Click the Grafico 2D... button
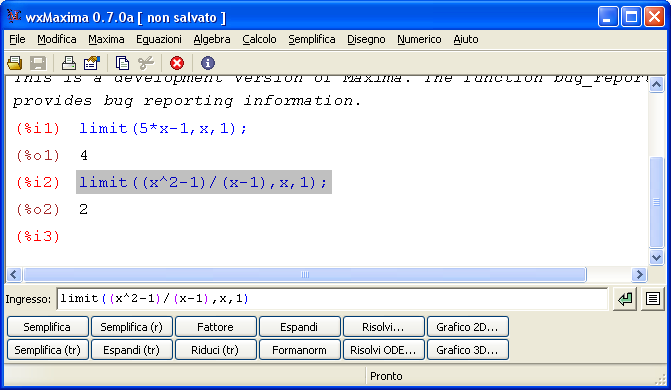Image resolution: width=671 pixels, height=390 pixels. (x=467, y=327)
